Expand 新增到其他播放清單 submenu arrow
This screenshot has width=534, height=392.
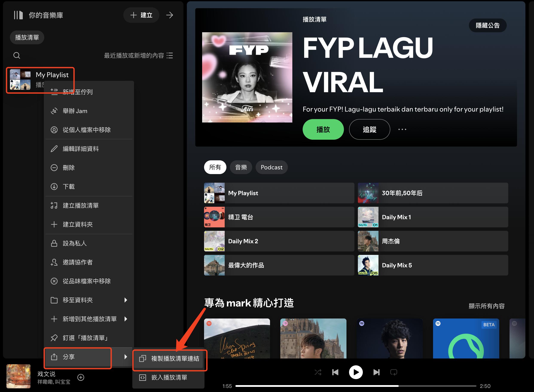pyautogui.click(x=126, y=319)
